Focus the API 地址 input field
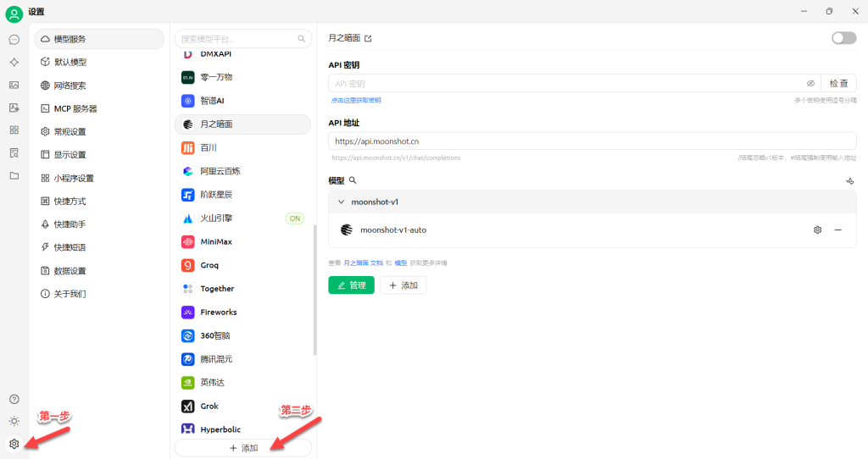 [x=593, y=141]
